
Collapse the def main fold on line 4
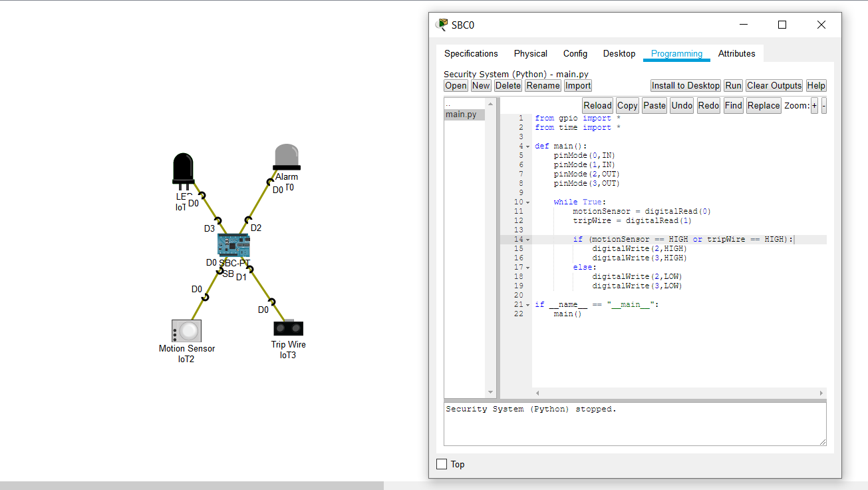tap(528, 146)
